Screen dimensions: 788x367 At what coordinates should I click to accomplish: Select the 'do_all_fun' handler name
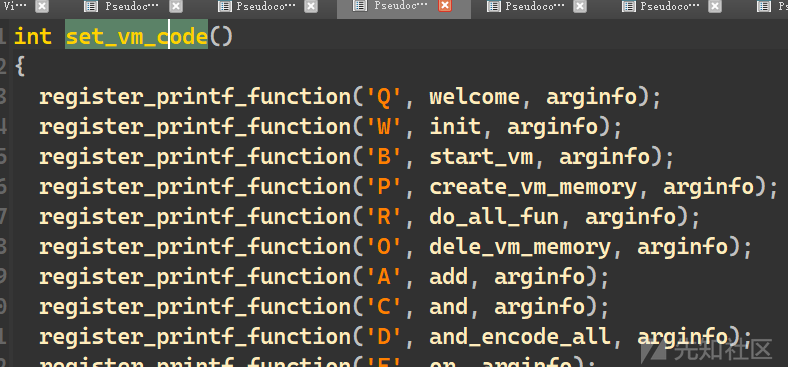click(494, 217)
